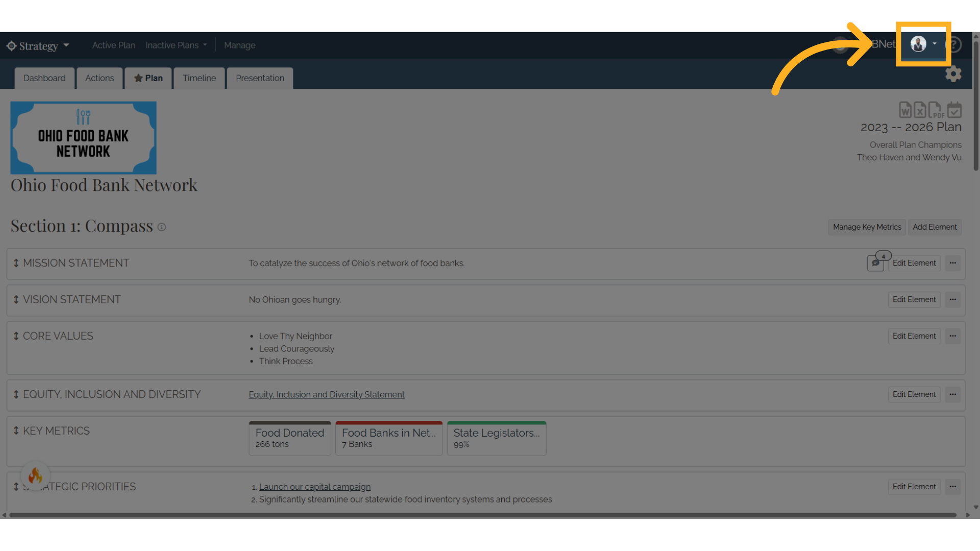The height and width of the screenshot is (551, 980).
Task: Open the Food Donated metric card
Action: pos(290,438)
